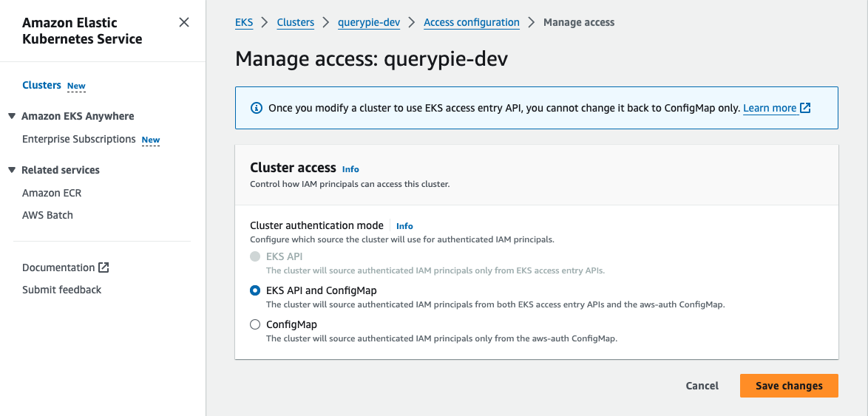Open AWS Batch from related services
This screenshot has width=868, height=416.
tap(47, 215)
